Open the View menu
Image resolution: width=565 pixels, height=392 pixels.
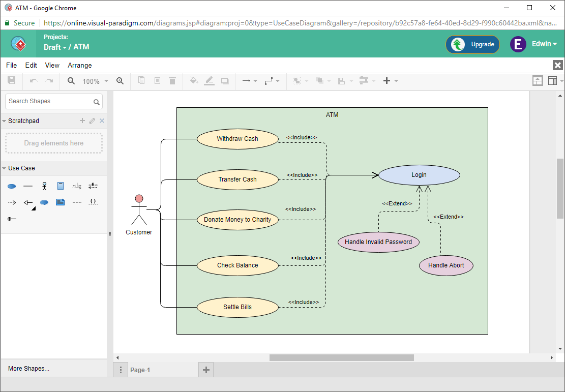click(x=52, y=65)
